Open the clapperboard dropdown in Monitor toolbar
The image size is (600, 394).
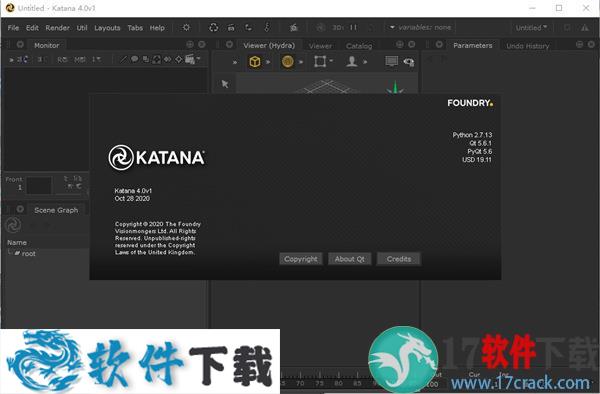point(192,59)
